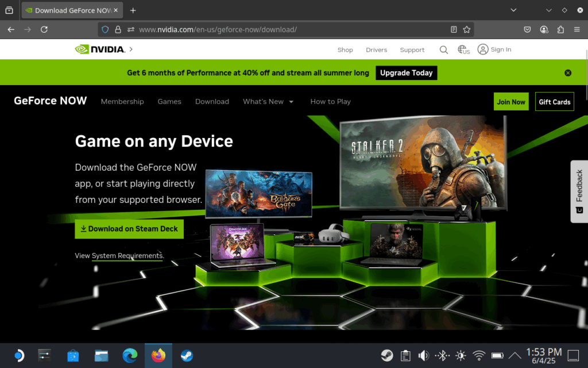Expand the What's New dropdown
The image size is (588, 368).
pyautogui.click(x=268, y=101)
